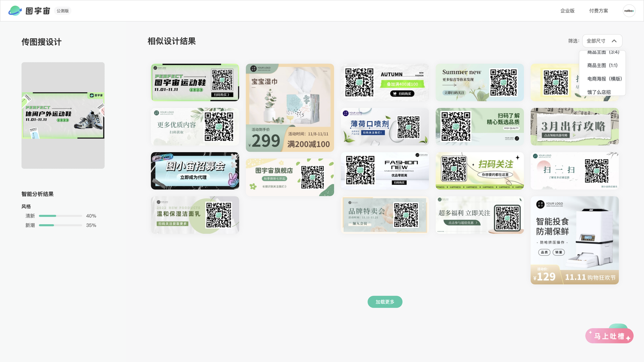
Task: Open the AUTUMN QR code design
Action: click(x=385, y=82)
